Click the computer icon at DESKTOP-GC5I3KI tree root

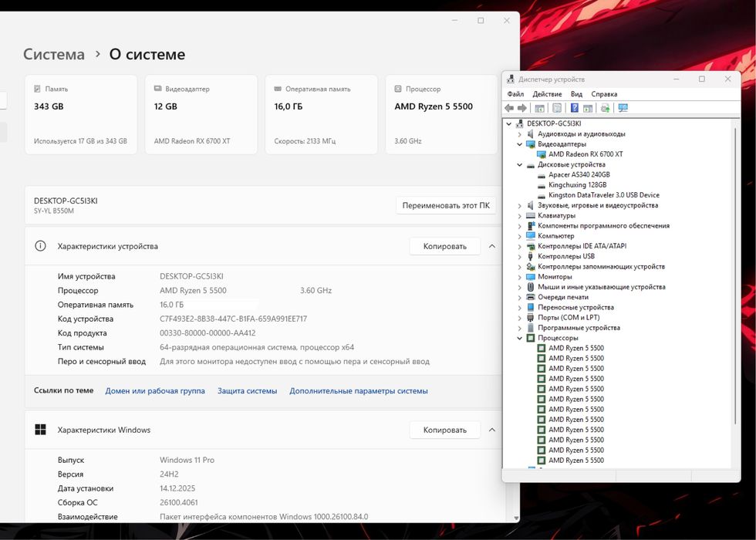(520, 123)
